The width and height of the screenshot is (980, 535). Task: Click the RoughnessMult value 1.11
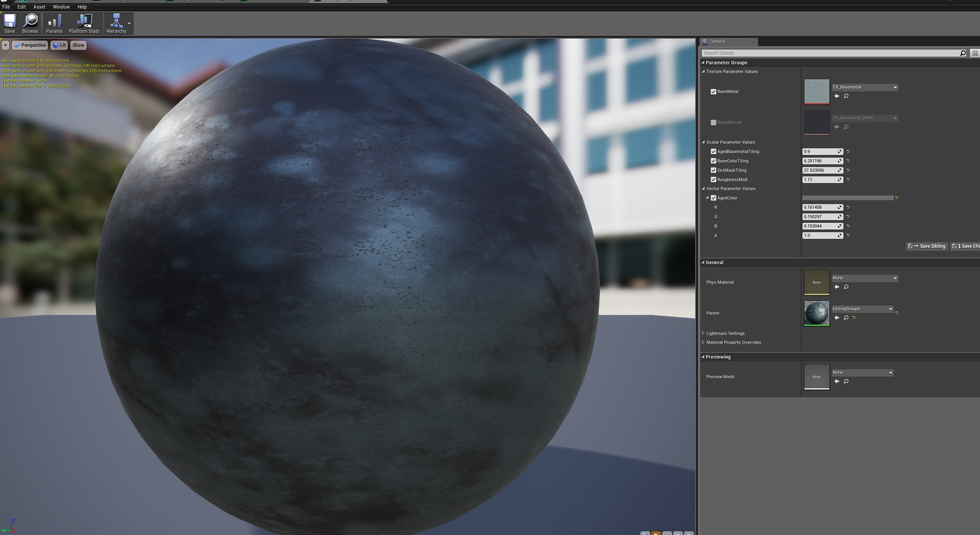pyautogui.click(x=822, y=180)
